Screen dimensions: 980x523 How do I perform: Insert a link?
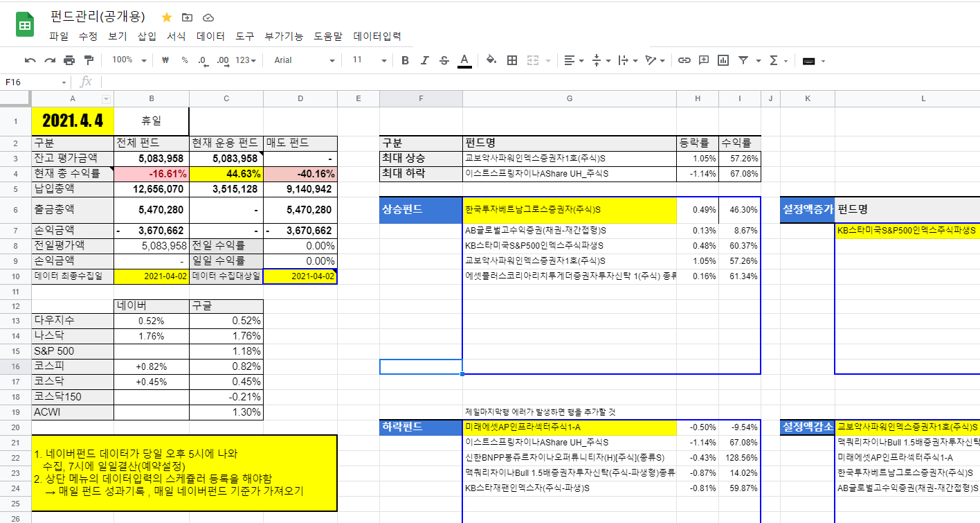pos(684,60)
